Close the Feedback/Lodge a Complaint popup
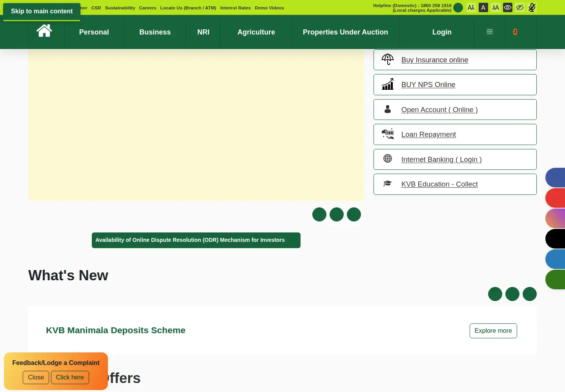The width and height of the screenshot is (565, 392). click(36, 377)
